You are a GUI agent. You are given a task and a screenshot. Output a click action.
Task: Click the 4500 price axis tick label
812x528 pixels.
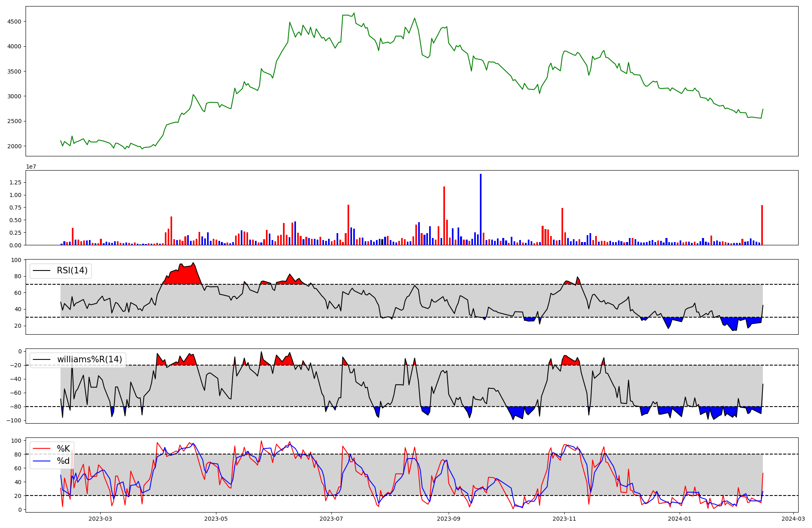point(15,22)
